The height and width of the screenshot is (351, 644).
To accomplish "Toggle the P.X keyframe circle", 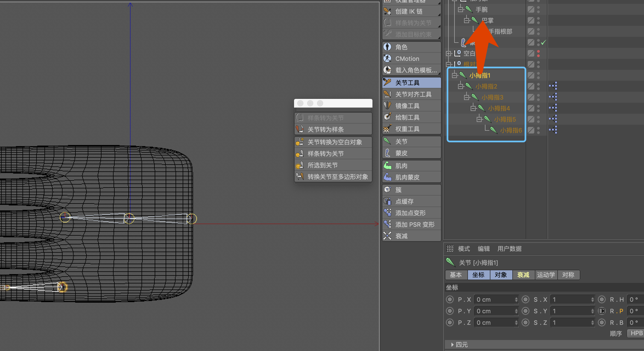I will (450, 299).
